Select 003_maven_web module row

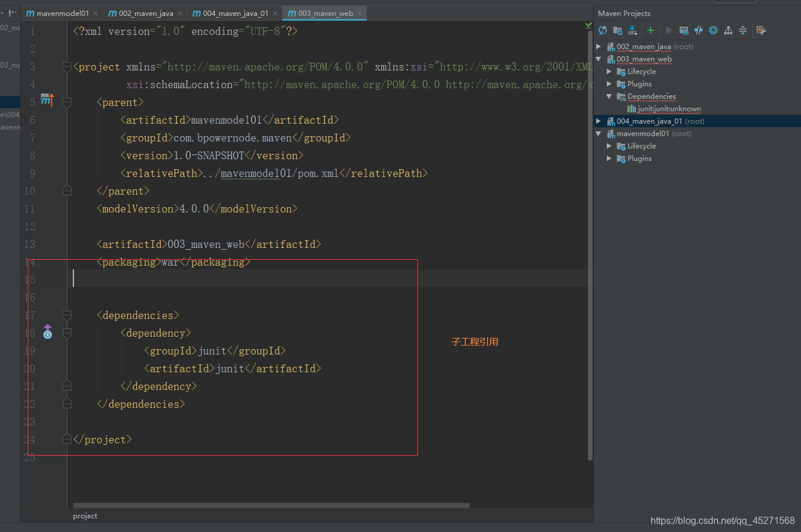tap(697, 59)
